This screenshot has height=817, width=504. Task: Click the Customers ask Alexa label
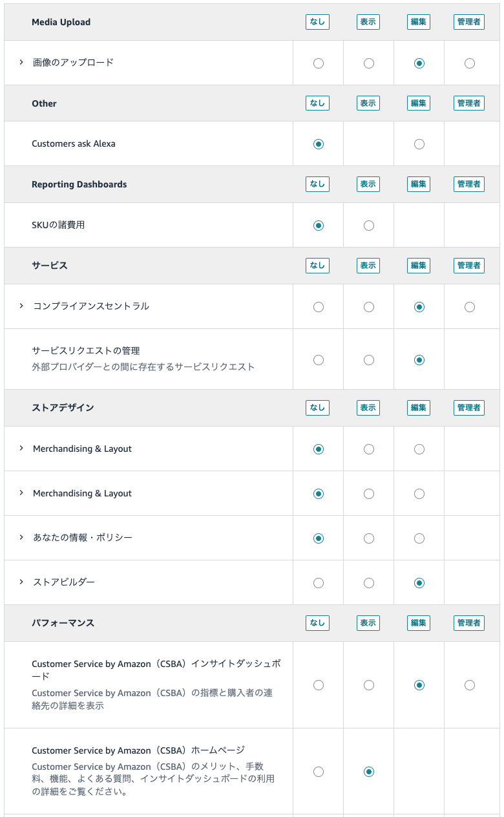(x=74, y=143)
